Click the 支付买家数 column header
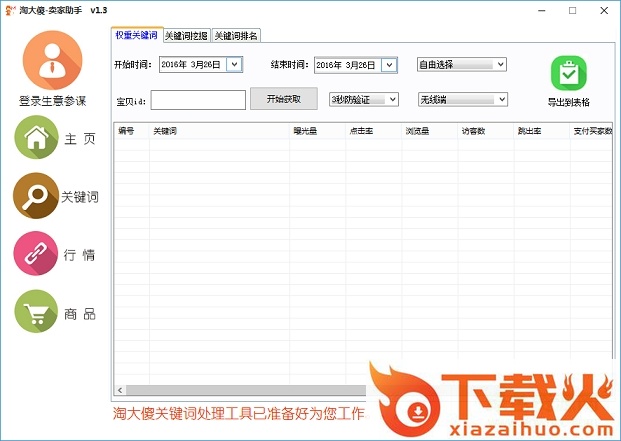This screenshot has height=441, width=621. (592, 131)
